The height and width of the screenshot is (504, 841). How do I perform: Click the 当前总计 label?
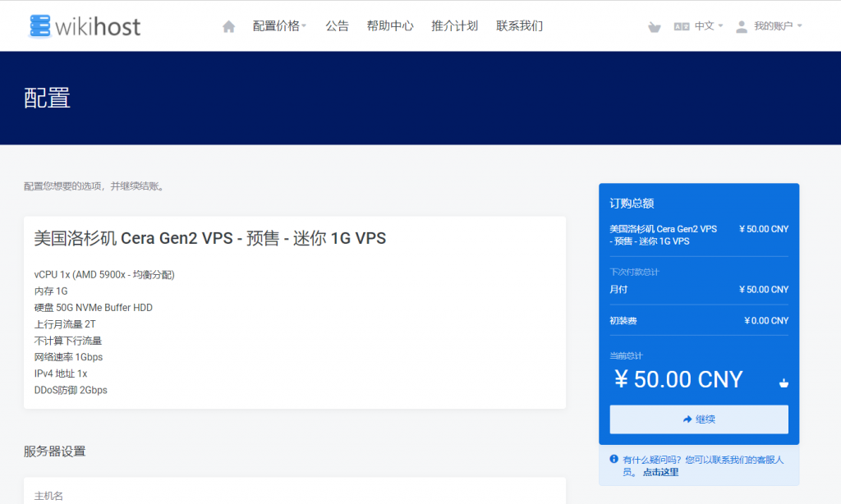point(626,355)
